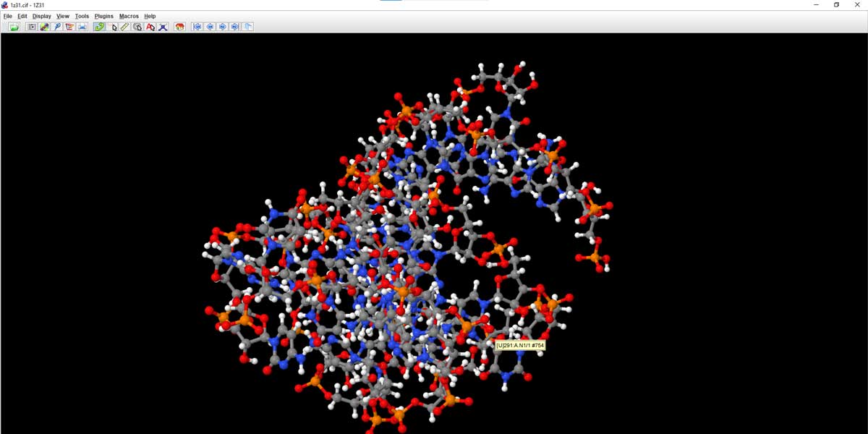Step to the previous frame
The width and height of the screenshot is (868, 434).
(210, 26)
